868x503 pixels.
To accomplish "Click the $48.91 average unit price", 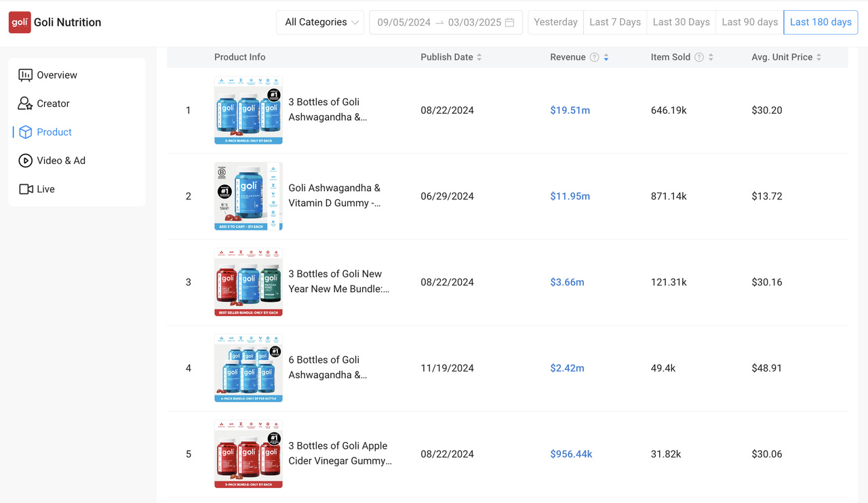I will [767, 368].
